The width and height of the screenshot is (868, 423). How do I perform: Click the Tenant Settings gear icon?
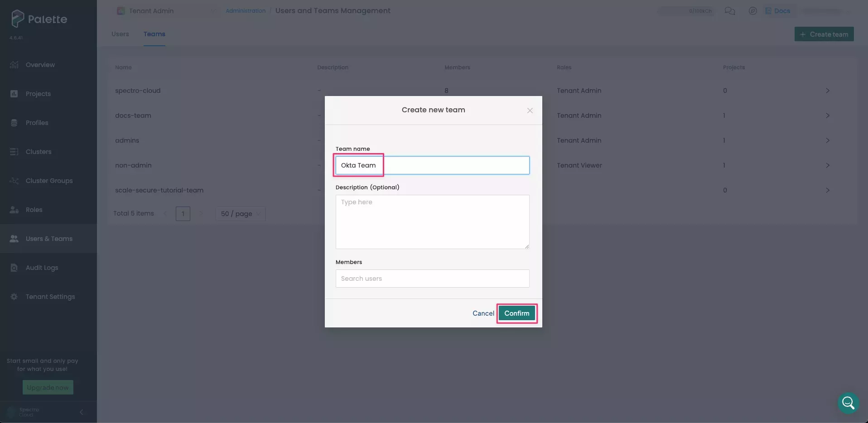(14, 297)
